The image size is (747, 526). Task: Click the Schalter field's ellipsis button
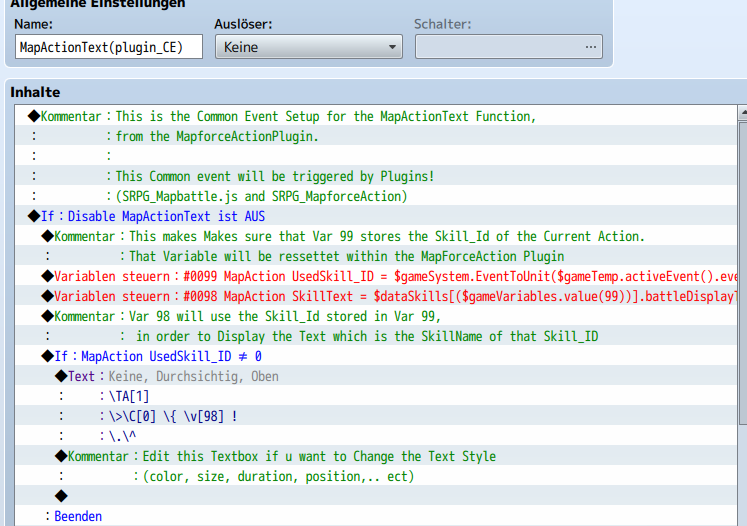point(591,47)
